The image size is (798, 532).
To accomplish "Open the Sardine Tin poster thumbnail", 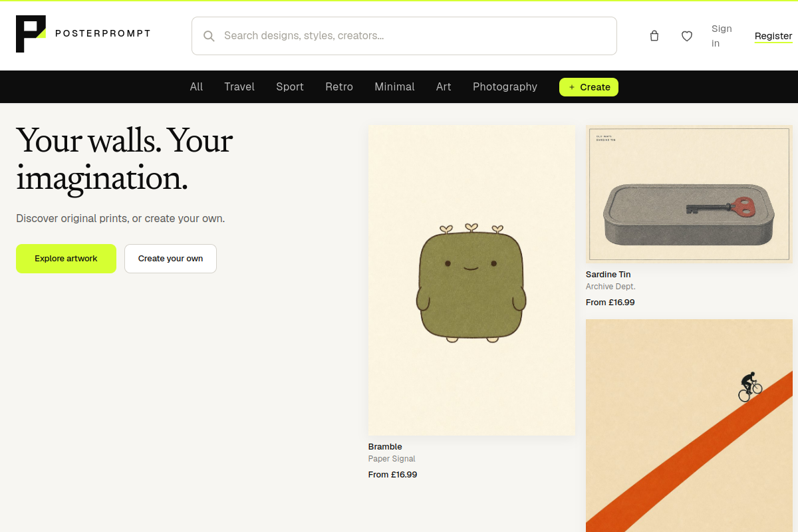I will point(689,194).
